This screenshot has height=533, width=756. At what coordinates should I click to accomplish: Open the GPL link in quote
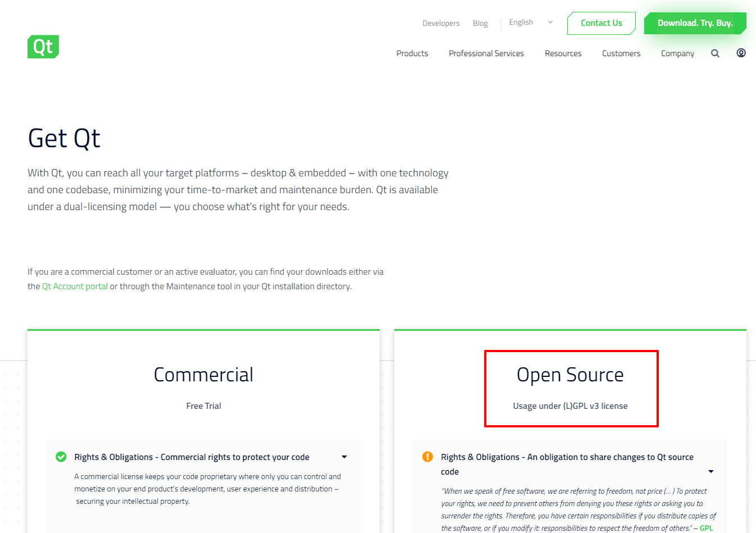706,528
